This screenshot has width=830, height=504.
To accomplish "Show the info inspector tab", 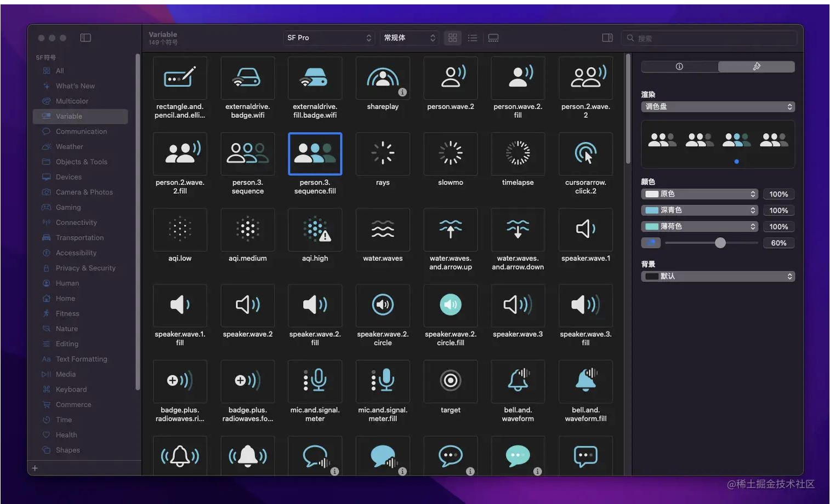I will (x=679, y=66).
